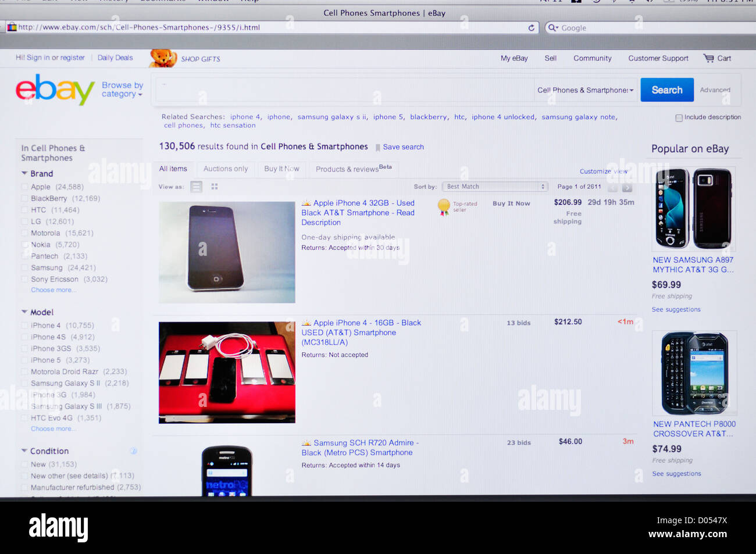Click the Customize view link

(604, 171)
